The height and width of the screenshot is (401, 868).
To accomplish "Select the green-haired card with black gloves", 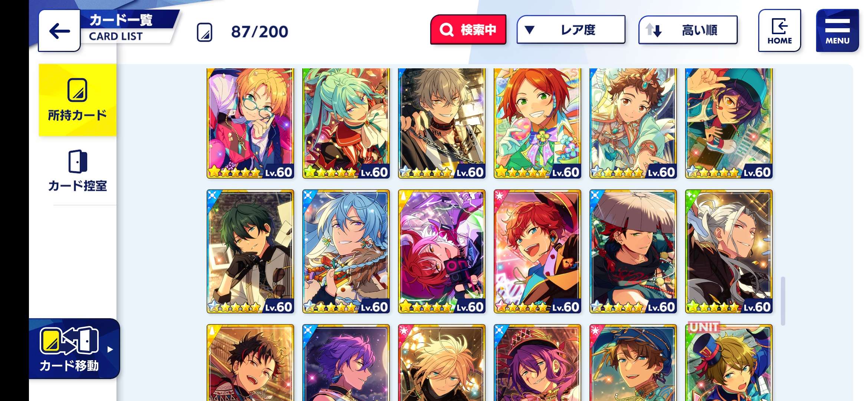I will (x=250, y=251).
